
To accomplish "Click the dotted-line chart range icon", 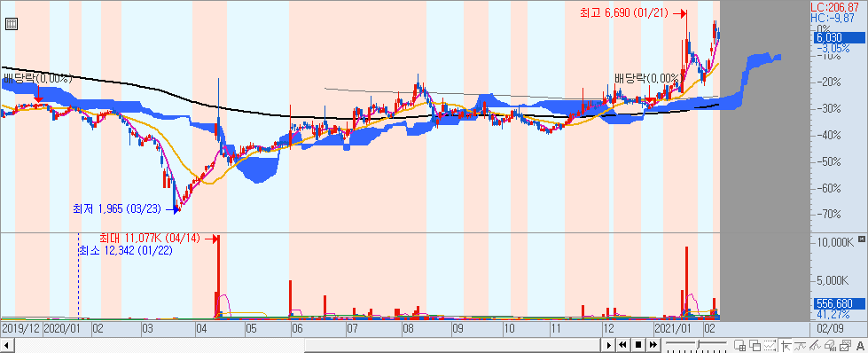I will coord(770,345).
